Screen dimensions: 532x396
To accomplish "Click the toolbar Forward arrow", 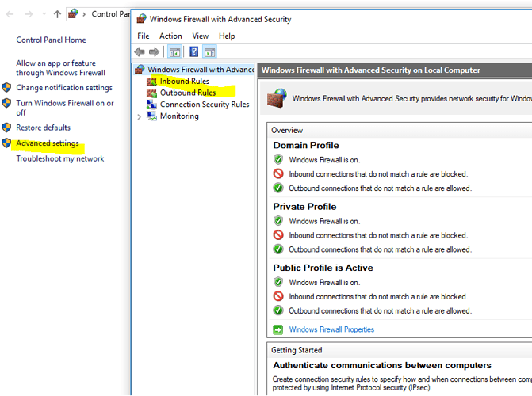I will pyautogui.click(x=154, y=51).
